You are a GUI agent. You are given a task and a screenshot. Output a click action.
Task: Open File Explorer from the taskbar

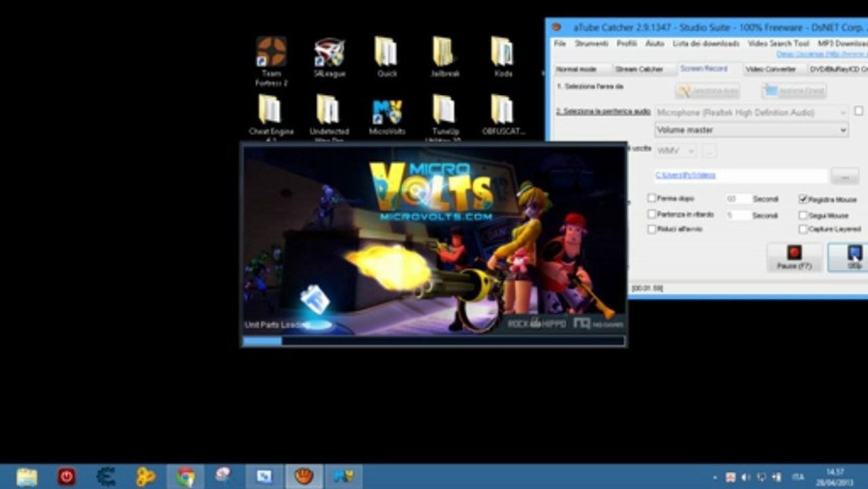point(26,477)
